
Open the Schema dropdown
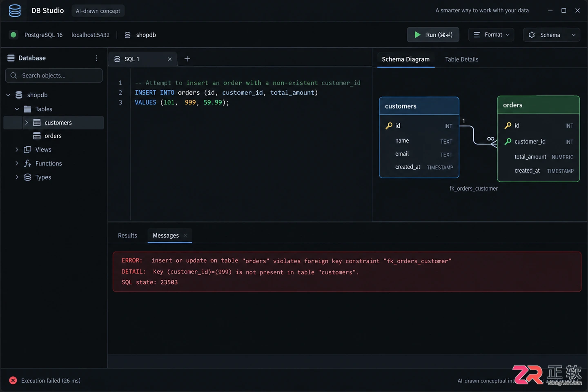pyautogui.click(x=552, y=35)
